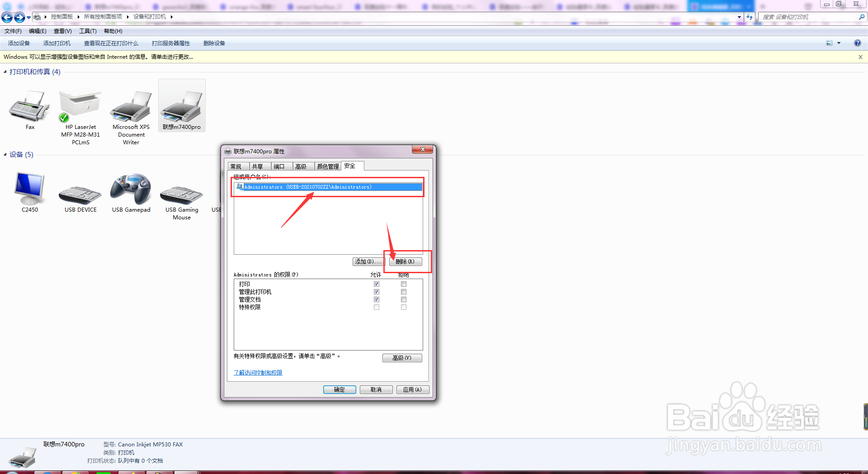The height and width of the screenshot is (474, 868).
Task: Collapse the 设备 group
Action: click(x=5, y=154)
